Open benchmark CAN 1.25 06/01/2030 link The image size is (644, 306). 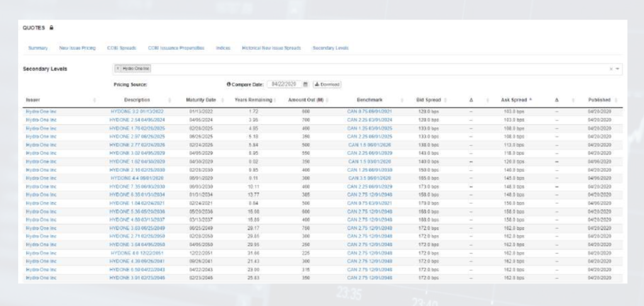370,170
